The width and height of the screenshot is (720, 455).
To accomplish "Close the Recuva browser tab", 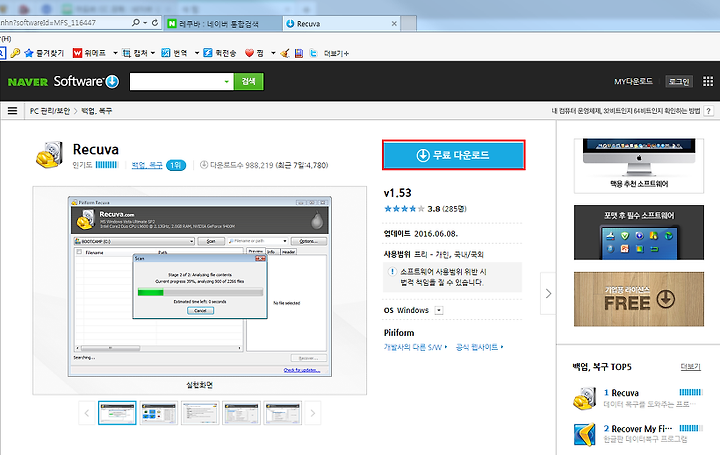I will [394, 23].
